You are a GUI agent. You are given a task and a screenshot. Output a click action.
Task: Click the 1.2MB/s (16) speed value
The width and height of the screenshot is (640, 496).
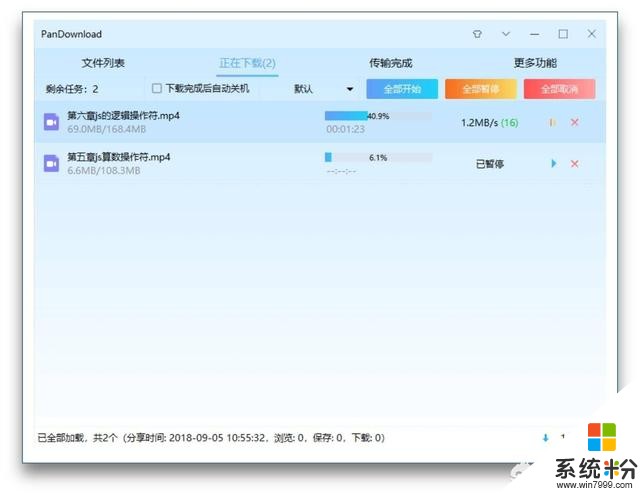[489, 122]
